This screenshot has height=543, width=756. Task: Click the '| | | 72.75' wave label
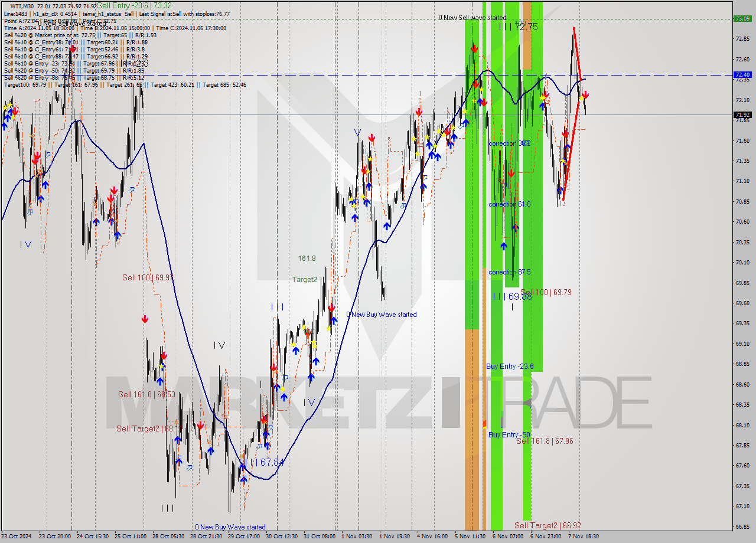click(x=518, y=27)
